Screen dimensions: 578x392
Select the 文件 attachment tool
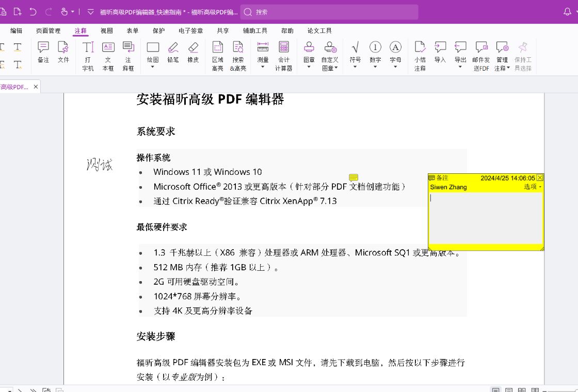pyautogui.click(x=63, y=52)
